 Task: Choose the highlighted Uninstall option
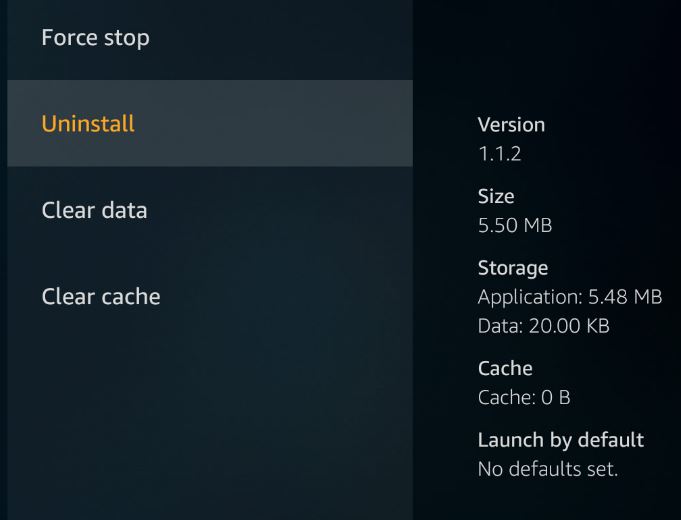[x=88, y=124]
